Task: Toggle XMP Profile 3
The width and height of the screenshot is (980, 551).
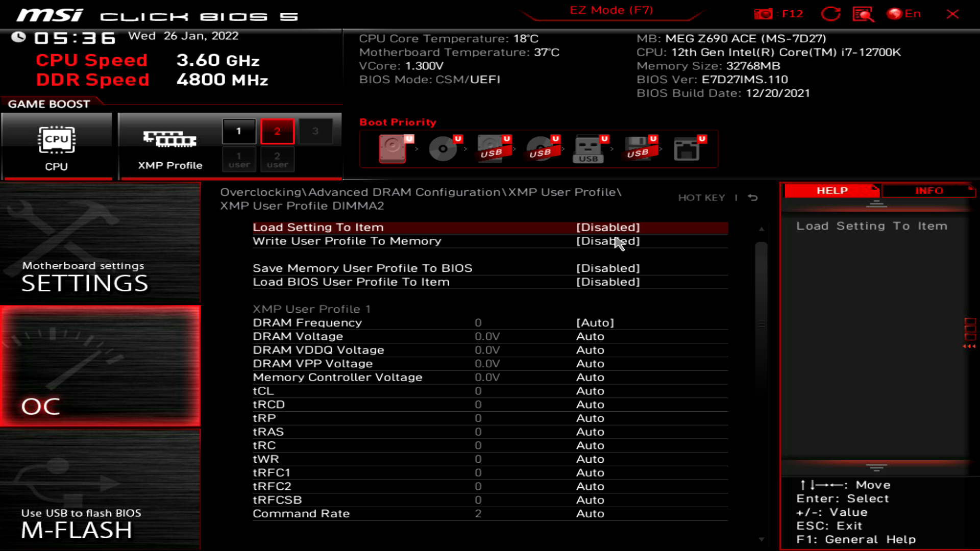Action: (x=316, y=131)
